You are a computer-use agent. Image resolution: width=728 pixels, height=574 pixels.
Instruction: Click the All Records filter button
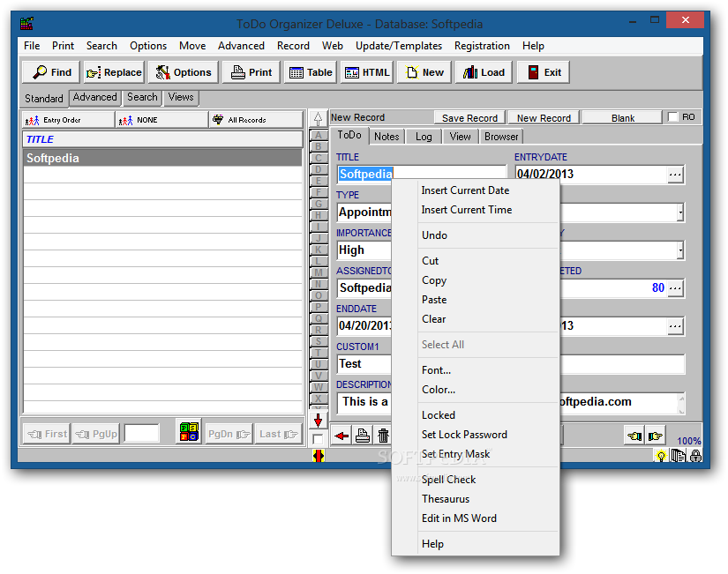(255, 120)
